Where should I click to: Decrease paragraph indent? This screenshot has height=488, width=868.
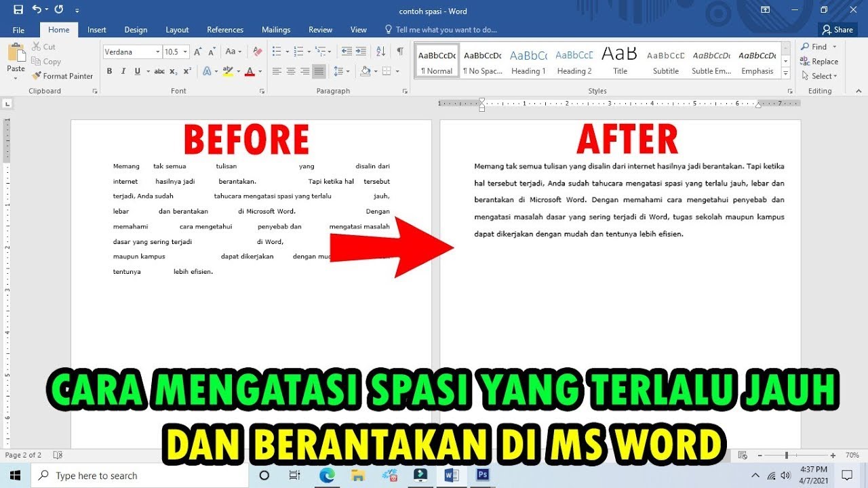[347, 52]
